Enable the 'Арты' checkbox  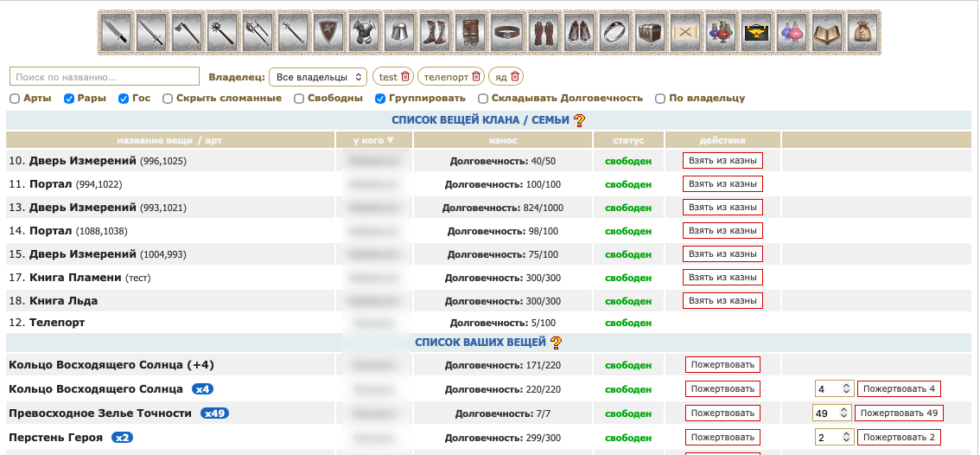[15, 99]
